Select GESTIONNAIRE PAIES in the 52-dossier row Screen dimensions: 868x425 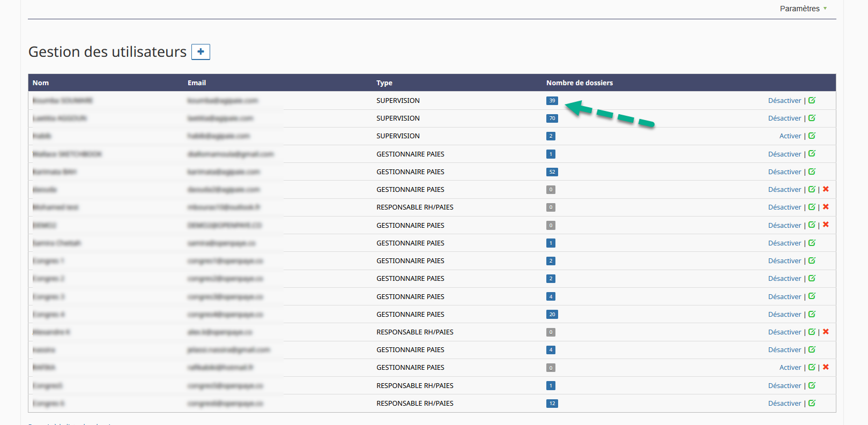point(410,172)
